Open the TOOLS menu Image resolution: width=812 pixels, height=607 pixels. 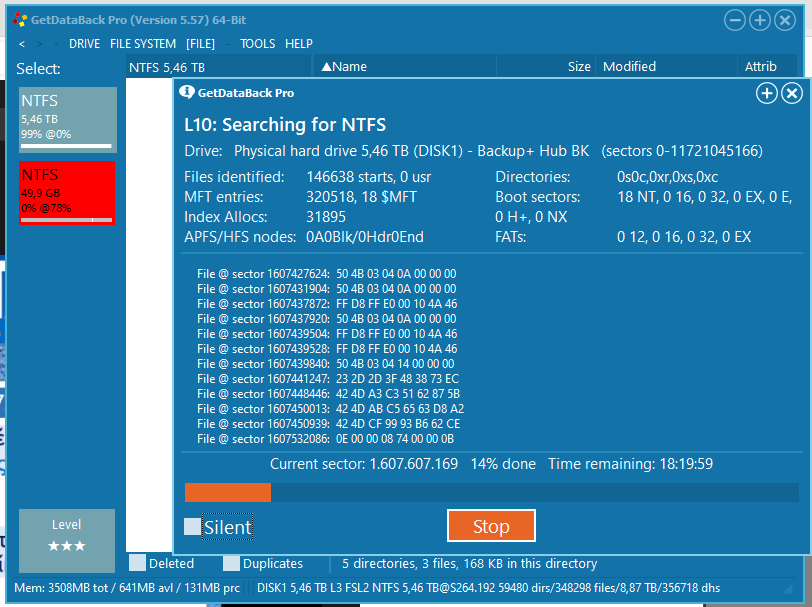pos(257,44)
